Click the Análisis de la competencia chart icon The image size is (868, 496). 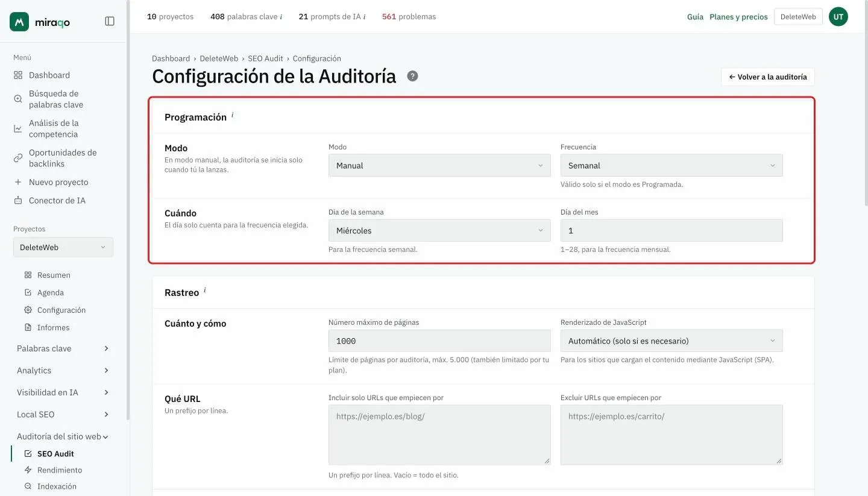pyautogui.click(x=18, y=128)
